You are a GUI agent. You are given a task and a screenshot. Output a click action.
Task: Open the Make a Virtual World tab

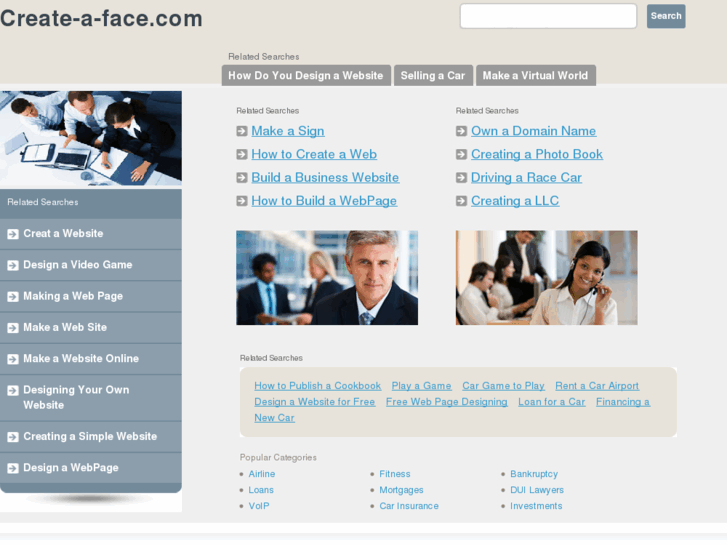tap(536, 76)
